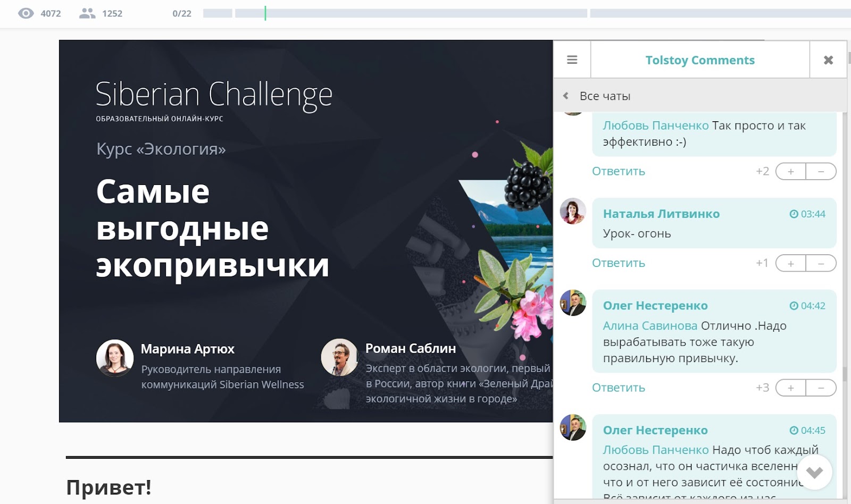The height and width of the screenshot is (504, 851).
Task: Go back to Все чаты
Action: click(605, 96)
